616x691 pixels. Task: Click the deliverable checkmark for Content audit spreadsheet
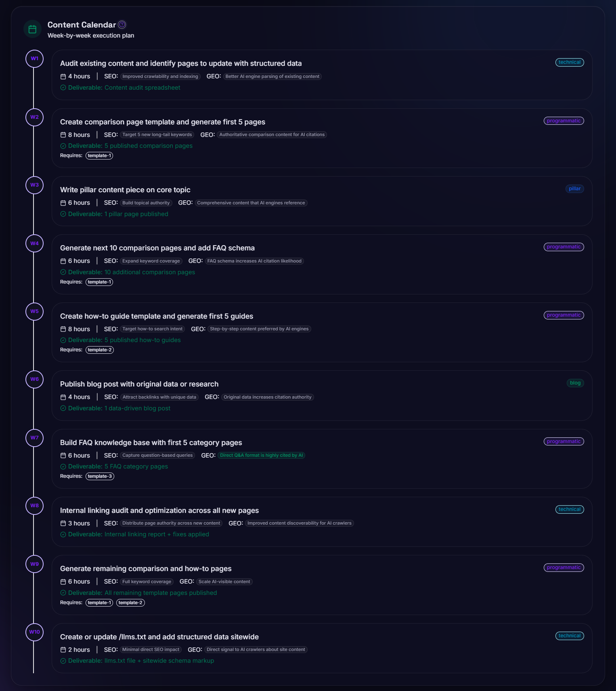(x=63, y=87)
